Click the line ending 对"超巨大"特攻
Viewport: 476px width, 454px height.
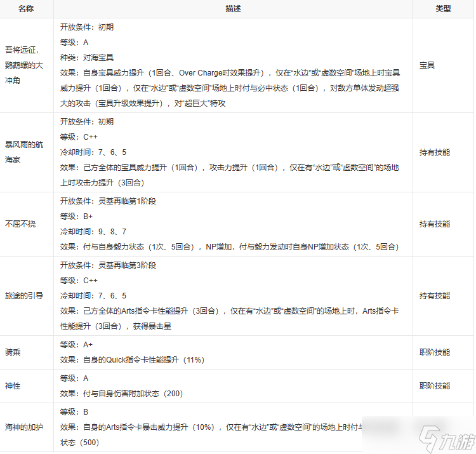click(x=143, y=103)
